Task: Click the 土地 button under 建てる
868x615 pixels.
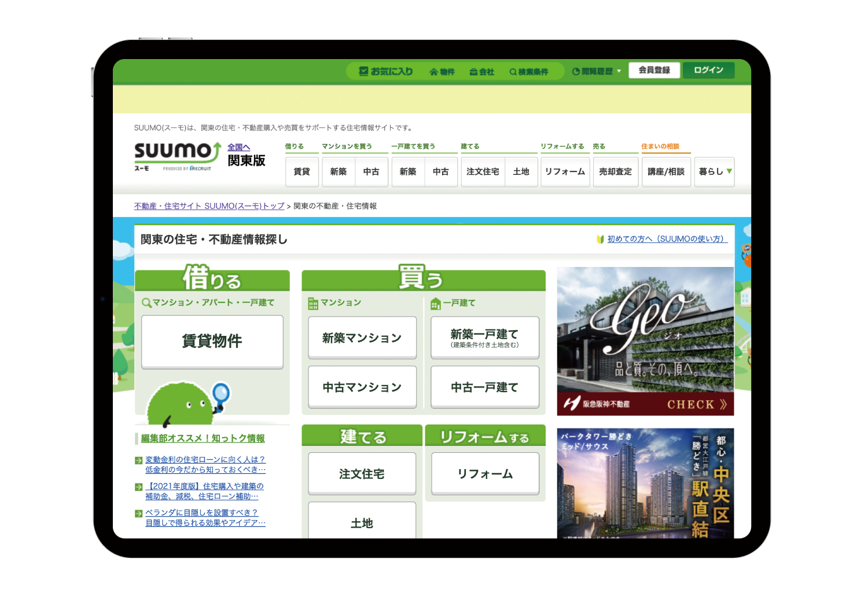Action: 362,521
